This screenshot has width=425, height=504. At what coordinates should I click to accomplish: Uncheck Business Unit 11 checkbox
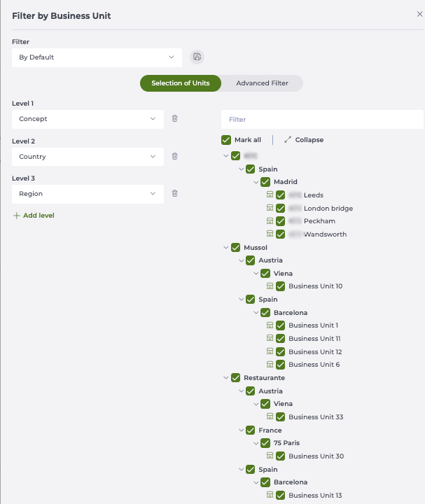click(281, 338)
